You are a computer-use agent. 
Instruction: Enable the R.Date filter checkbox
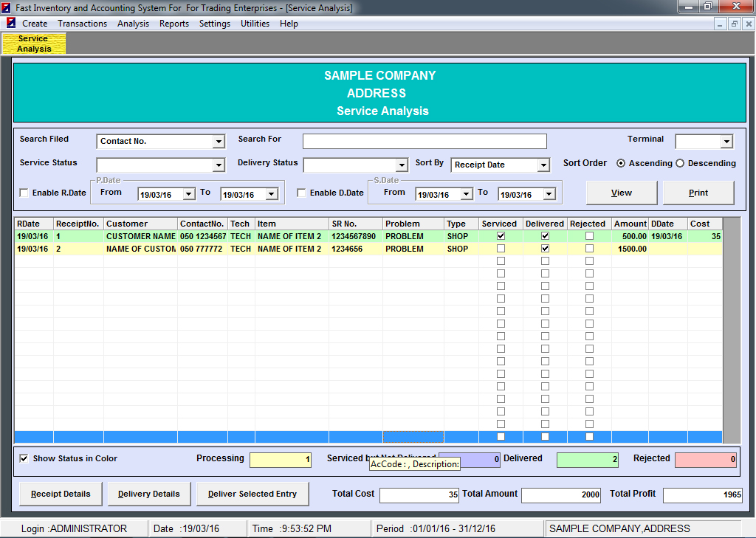pyautogui.click(x=24, y=193)
